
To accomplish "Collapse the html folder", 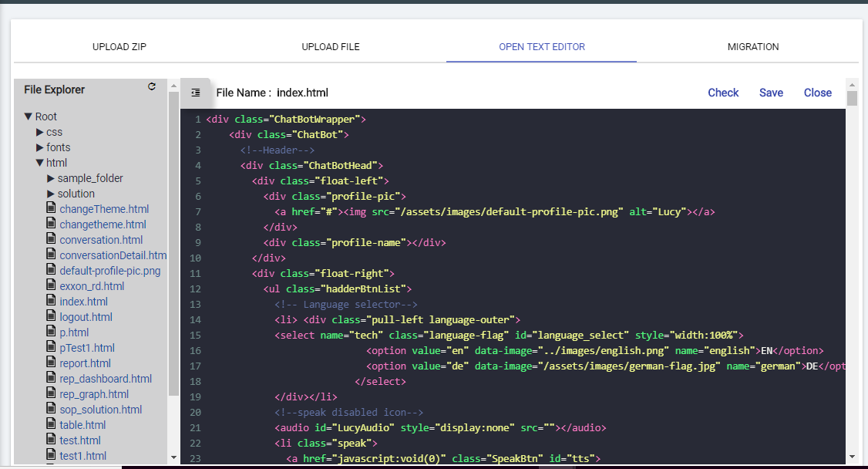I will (40, 163).
